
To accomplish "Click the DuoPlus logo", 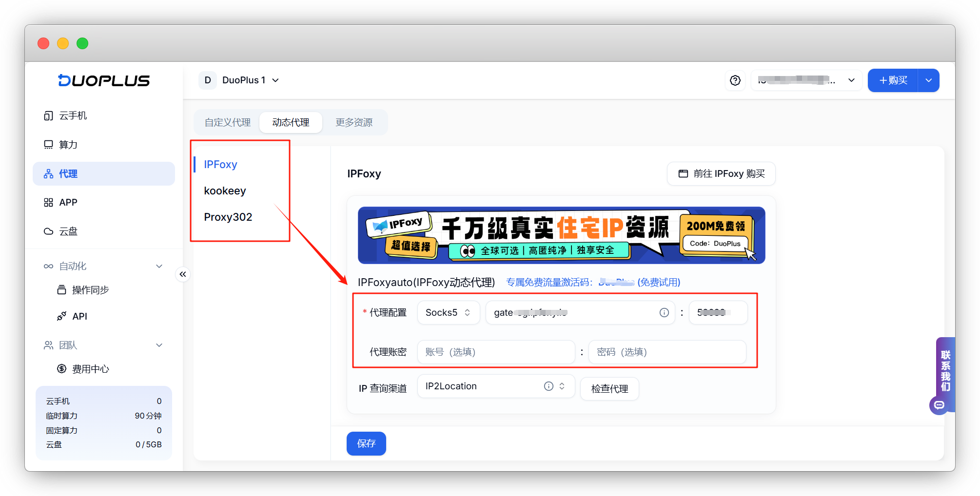I will (104, 80).
